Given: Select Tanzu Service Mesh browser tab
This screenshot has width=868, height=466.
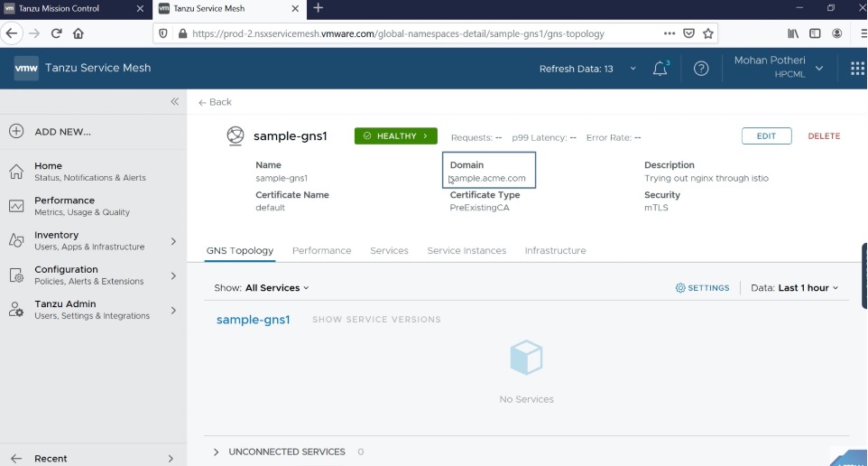Looking at the screenshot, I should click(221, 8).
